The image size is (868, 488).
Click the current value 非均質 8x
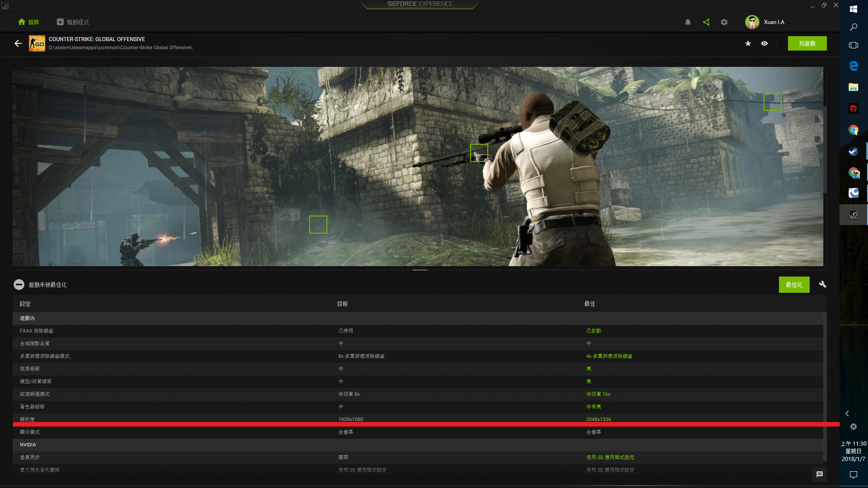[x=349, y=394]
